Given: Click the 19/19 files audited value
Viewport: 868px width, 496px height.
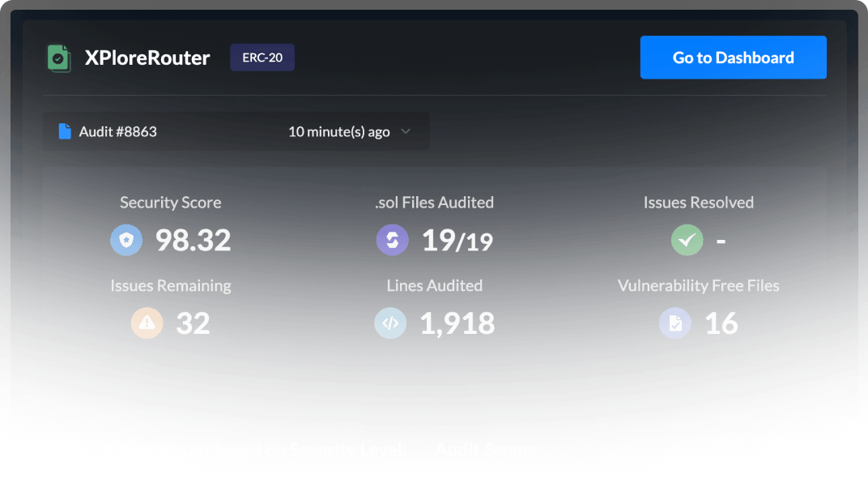Looking at the screenshot, I should pos(457,240).
